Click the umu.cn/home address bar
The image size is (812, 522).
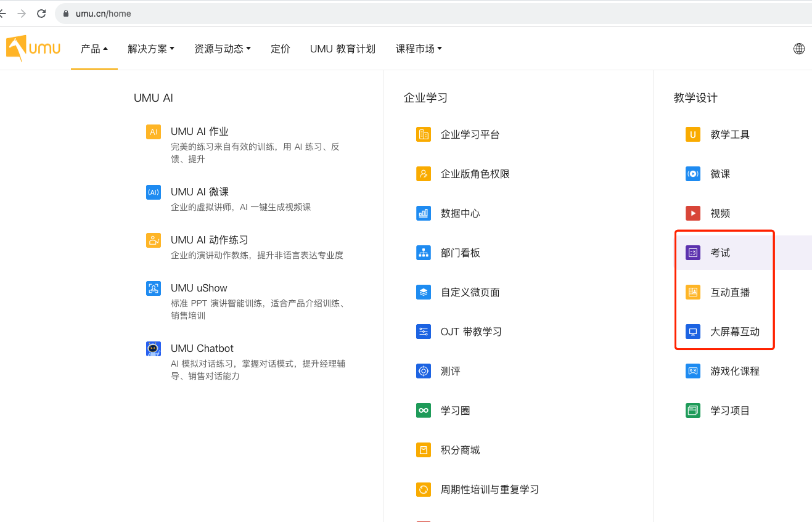coord(434,14)
